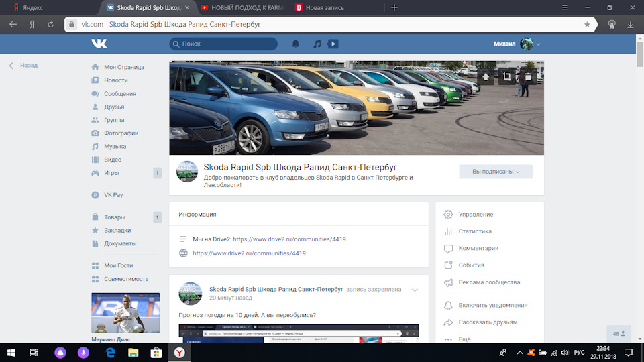Open Совместимость app in sidebar

pos(126,279)
